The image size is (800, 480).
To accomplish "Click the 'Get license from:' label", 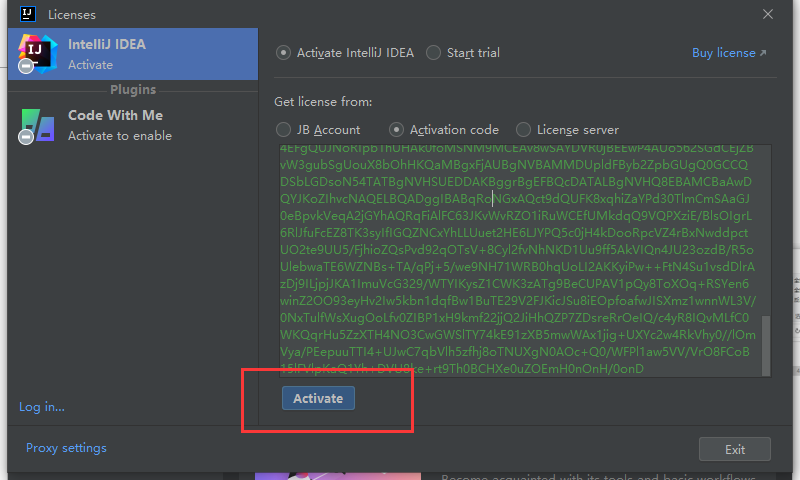I will tap(323, 102).
